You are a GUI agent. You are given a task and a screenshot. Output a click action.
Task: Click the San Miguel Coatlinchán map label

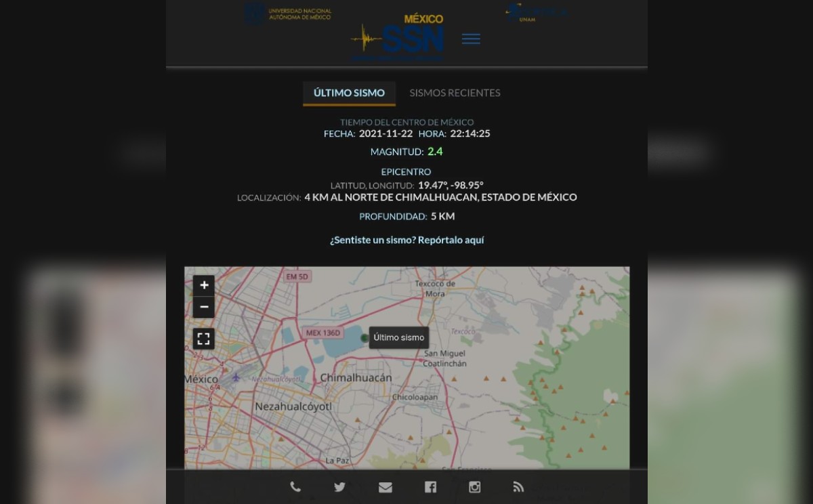[x=445, y=358]
